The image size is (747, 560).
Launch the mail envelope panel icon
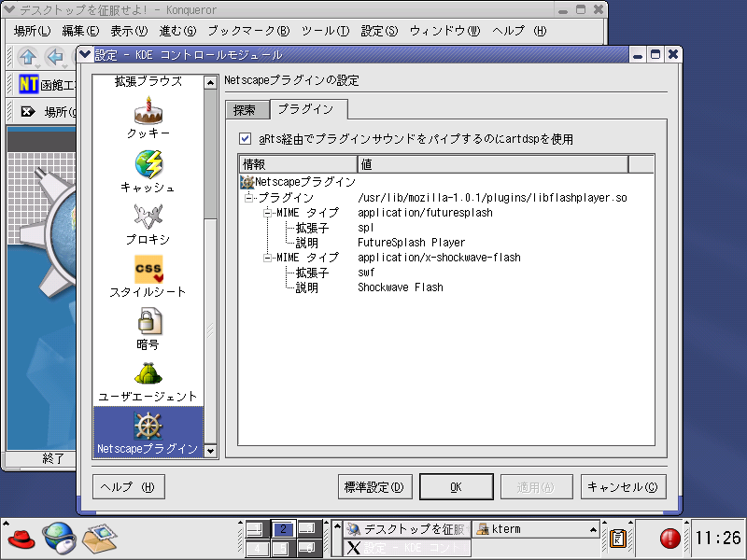[100, 539]
